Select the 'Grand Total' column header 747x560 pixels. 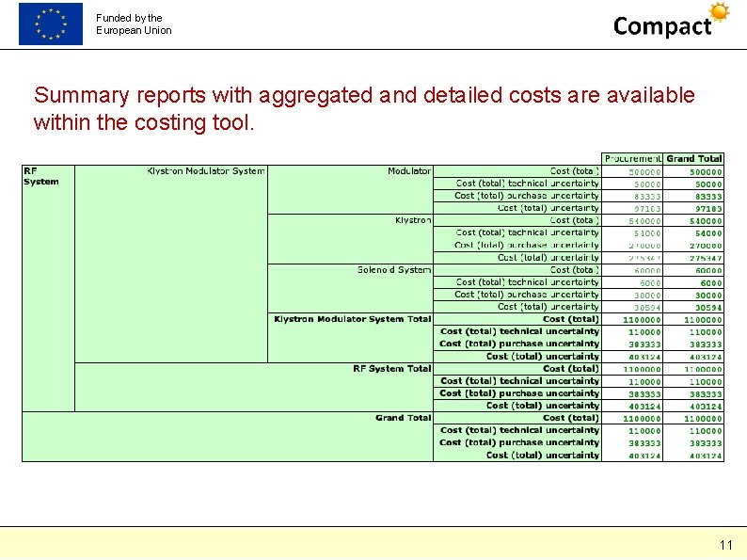(694, 159)
